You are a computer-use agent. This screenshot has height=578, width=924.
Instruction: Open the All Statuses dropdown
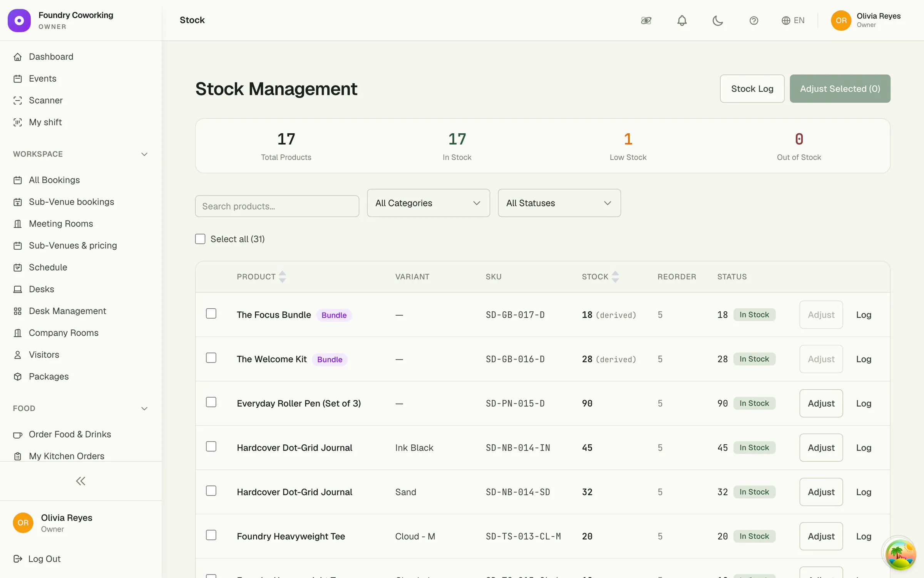click(559, 203)
